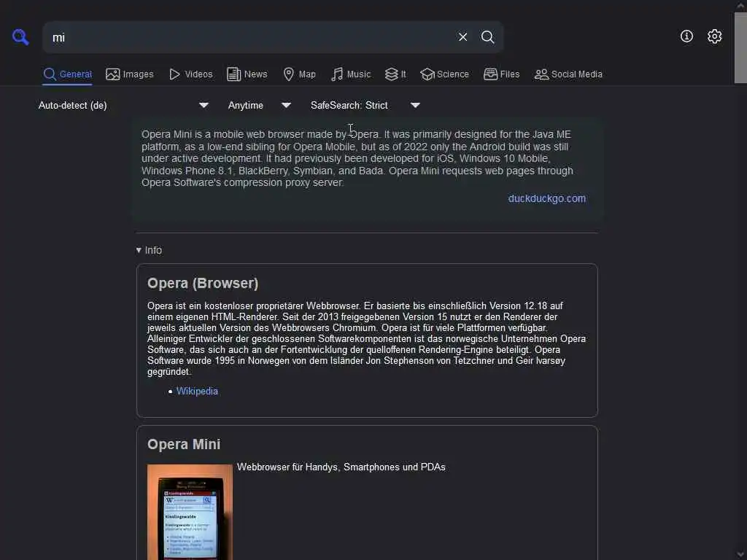Click the Opera Mini English description paragraph
This screenshot has height=560, width=747.
[x=357, y=158]
